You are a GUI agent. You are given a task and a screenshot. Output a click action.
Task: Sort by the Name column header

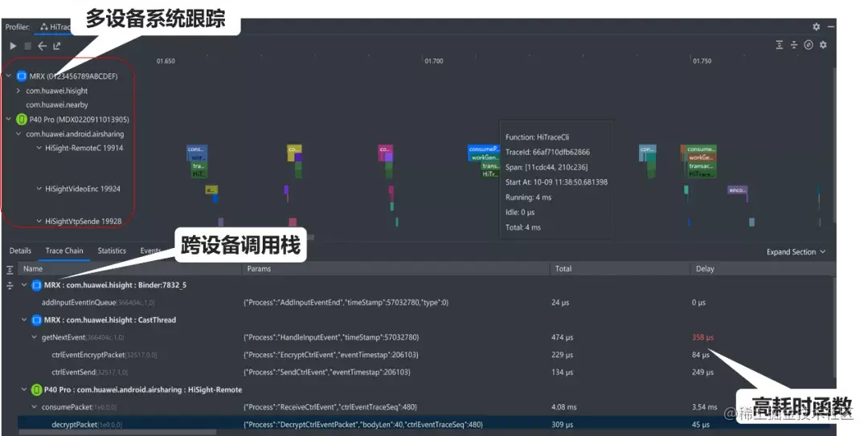(131, 269)
